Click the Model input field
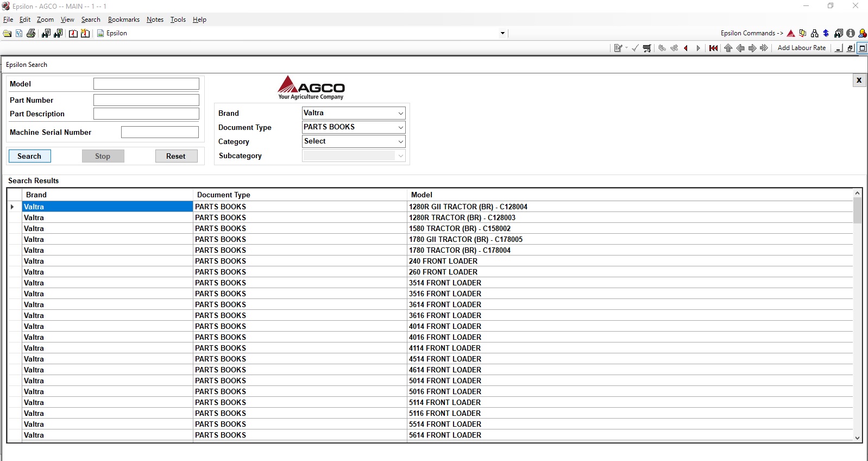This screenshot has height=461, width=868. (x=146, y=84)
